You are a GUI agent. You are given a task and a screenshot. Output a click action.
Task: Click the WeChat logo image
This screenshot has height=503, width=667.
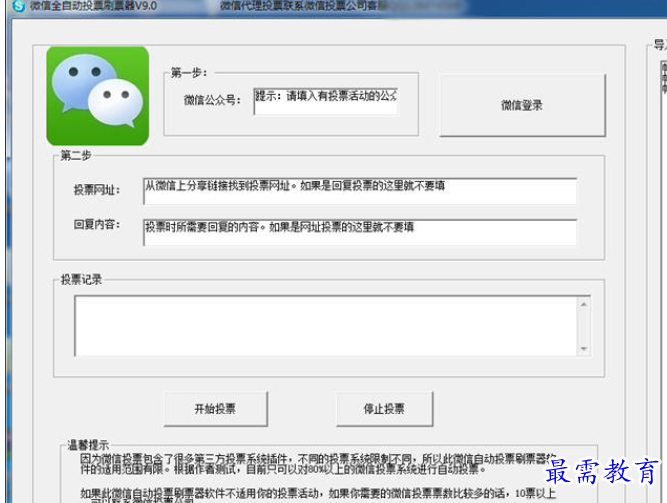coord(98,96)
